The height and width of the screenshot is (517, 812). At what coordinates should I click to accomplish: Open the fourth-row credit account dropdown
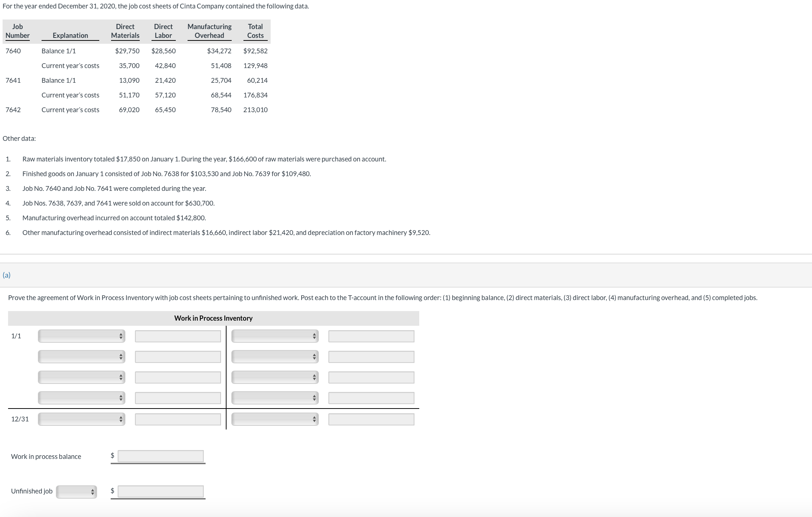[275, 398]
